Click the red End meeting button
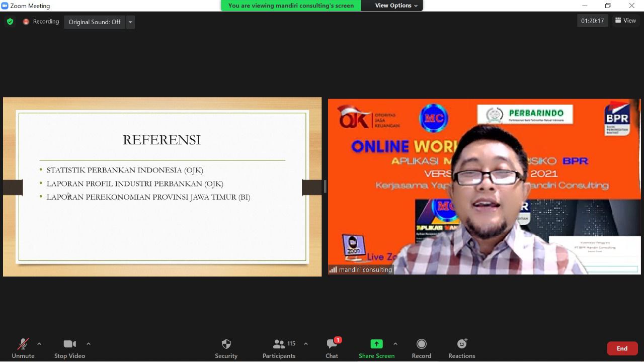This screenshot has width=644, height=362. tap(622, 348)
